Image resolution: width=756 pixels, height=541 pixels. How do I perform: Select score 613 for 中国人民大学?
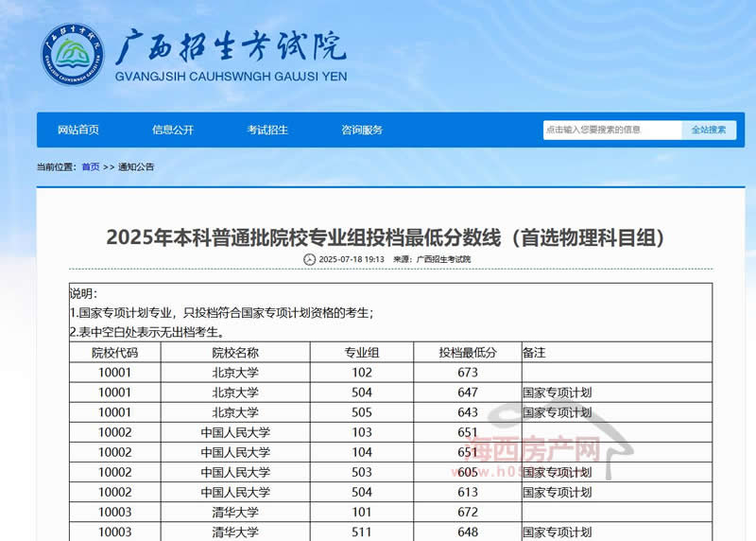tap(468, 492)
